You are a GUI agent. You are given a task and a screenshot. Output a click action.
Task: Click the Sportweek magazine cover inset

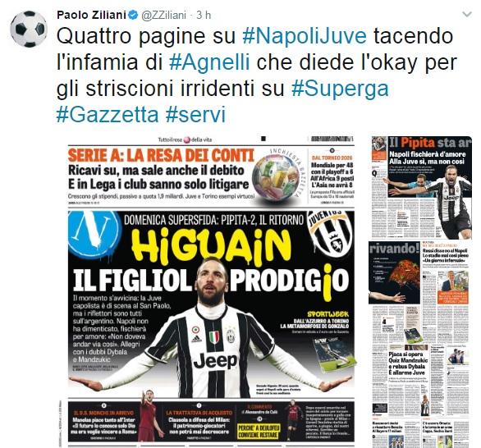(334, 354)
